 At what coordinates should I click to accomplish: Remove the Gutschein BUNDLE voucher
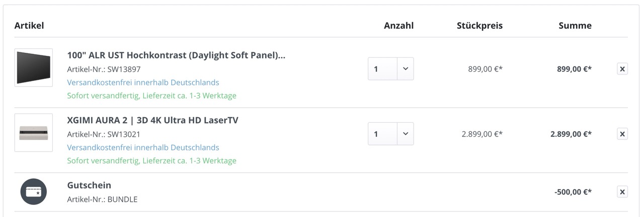click(622, 192)
